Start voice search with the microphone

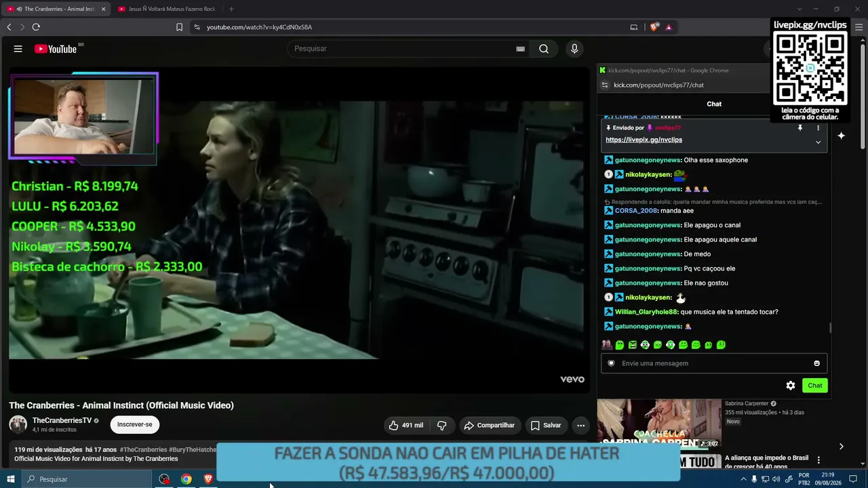click(x=574, y=49)
